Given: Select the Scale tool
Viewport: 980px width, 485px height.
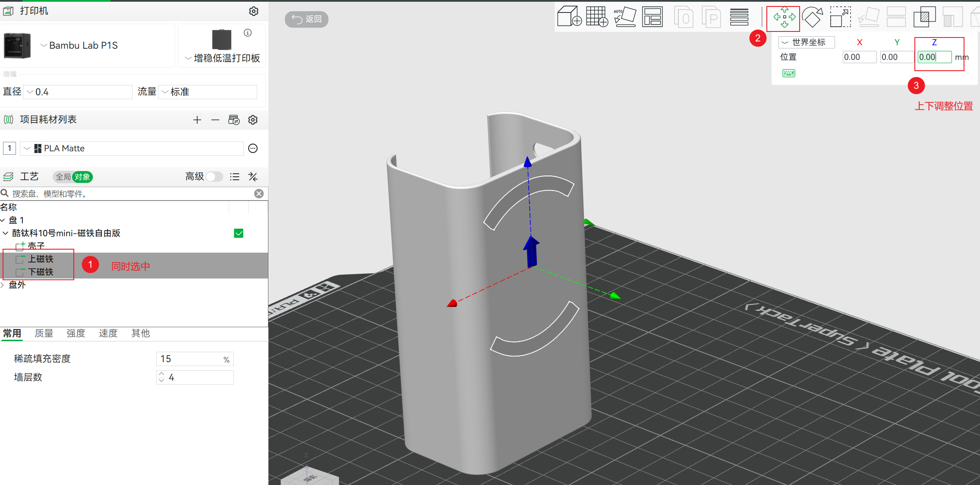Looking at the screenshot, I should pyautogui.click(x=841, y=17).
